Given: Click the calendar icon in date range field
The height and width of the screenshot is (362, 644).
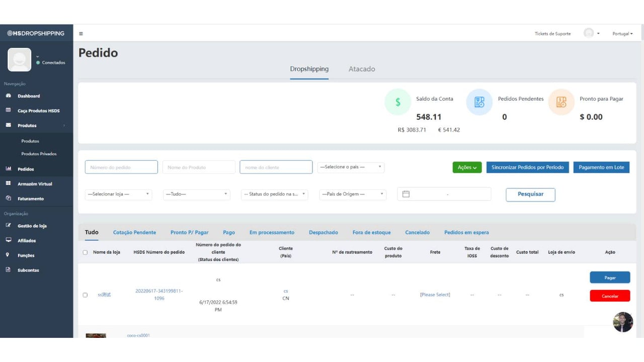Looking at the screenshot, I should pos(406,194).
